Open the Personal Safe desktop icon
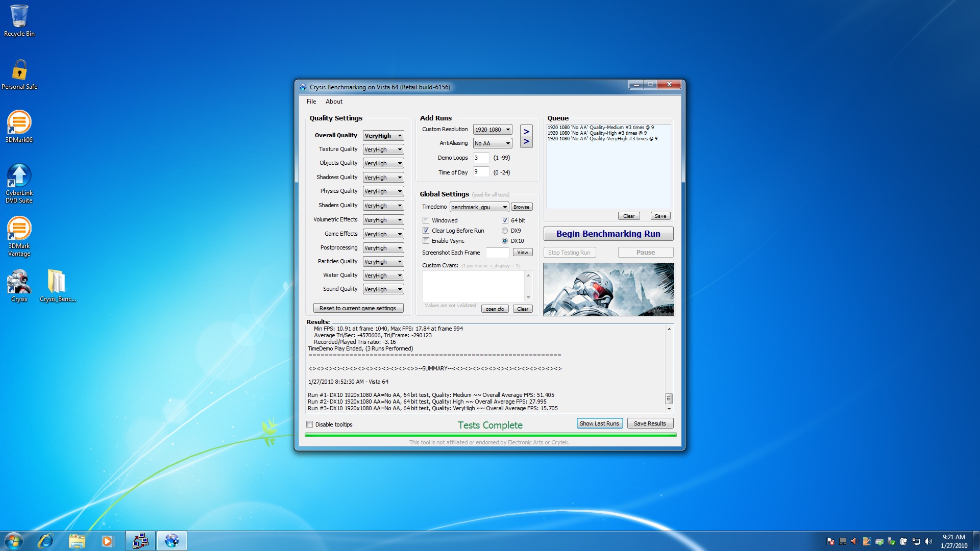This screenshot has width=980, height=551. (x=19, y=74)
